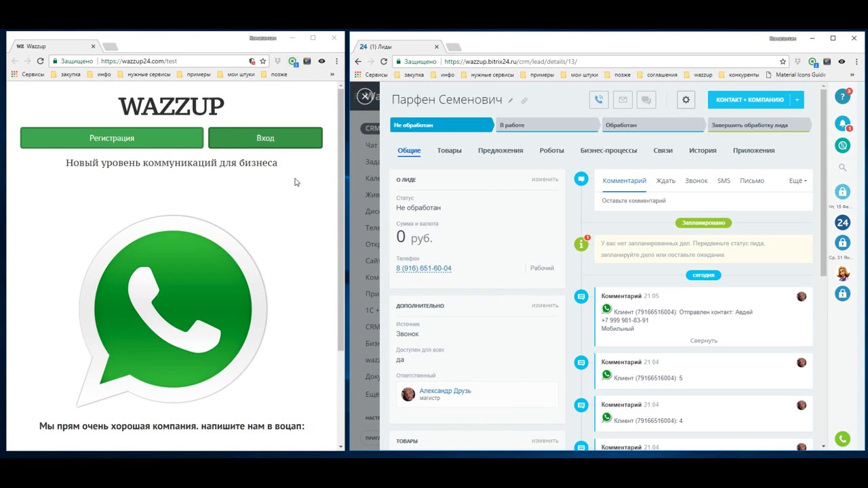
Task: Click the envelope email icon in lead header
Action: coord(623,100)
